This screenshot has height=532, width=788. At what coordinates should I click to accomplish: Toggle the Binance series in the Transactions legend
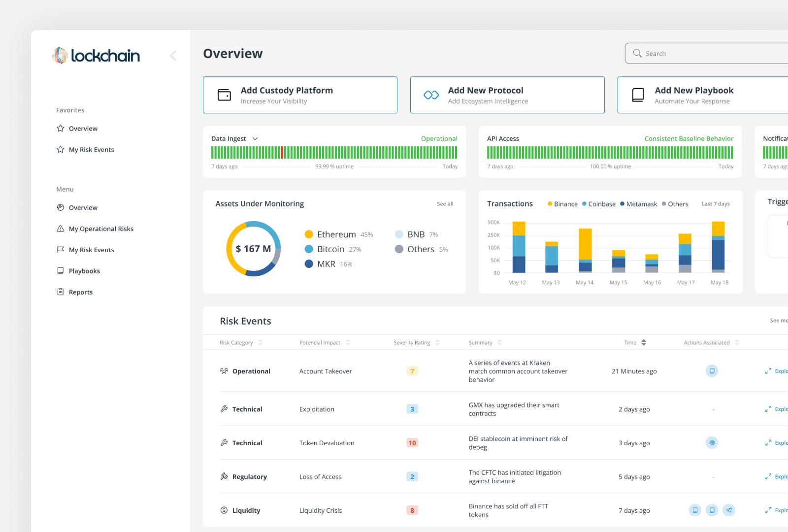point(562,203)
